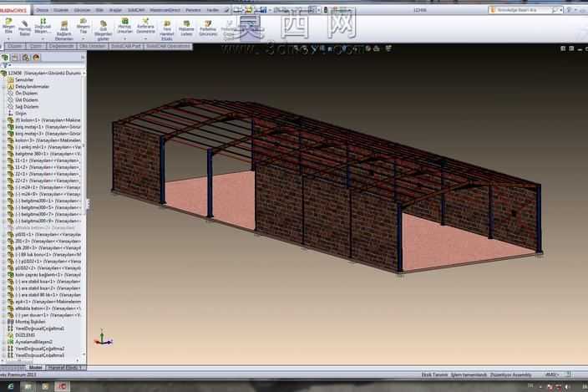Viewport: 588px width, 392px height.
Task: Open the Görünüm menu
Action: 82,10
